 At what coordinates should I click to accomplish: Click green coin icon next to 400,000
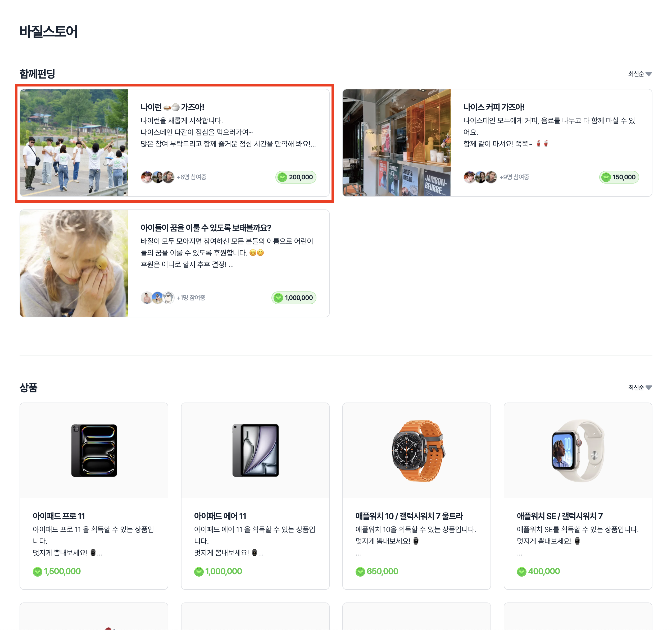click(x=521, y=572)
